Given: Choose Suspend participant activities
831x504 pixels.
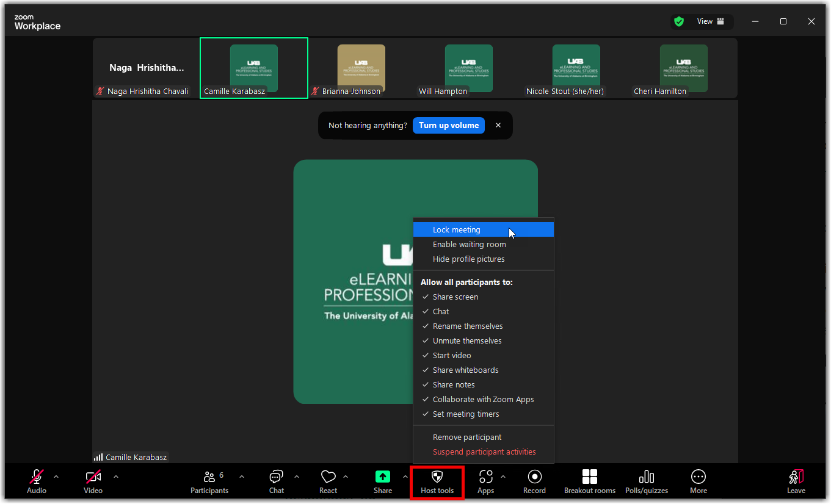Looking at the screenshot, I should coord(484,452).
